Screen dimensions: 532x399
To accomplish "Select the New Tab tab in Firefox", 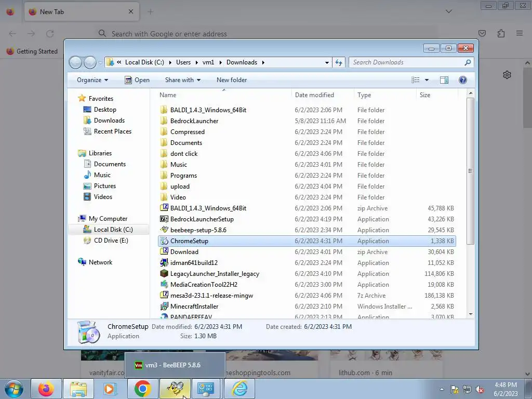I will pos(82,11).
